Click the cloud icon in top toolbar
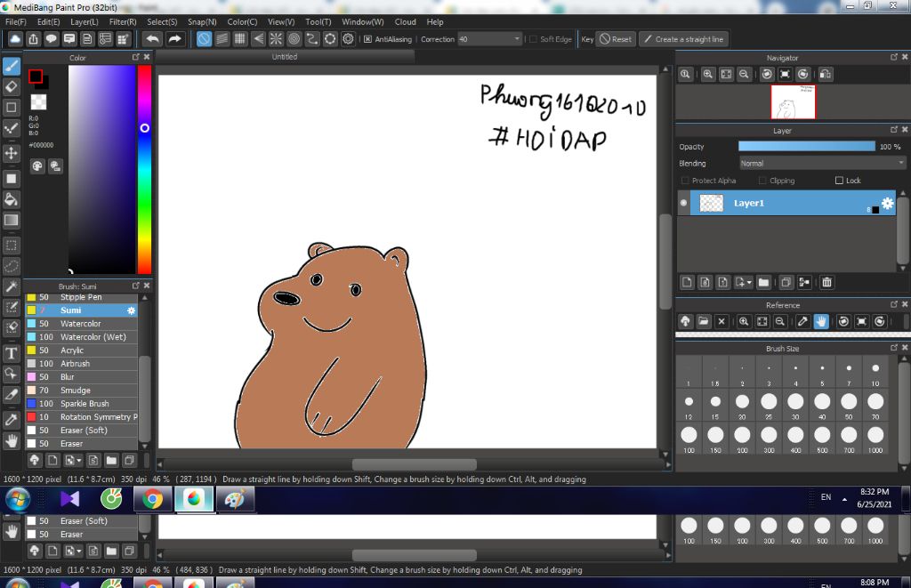Screen dimensions: 911x588 pos(15,39)
